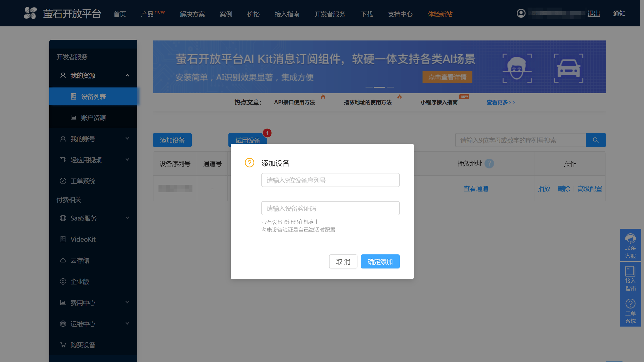
Task: Open 工单系统 from the sidebar icon
Action: [x=63, y=181]
